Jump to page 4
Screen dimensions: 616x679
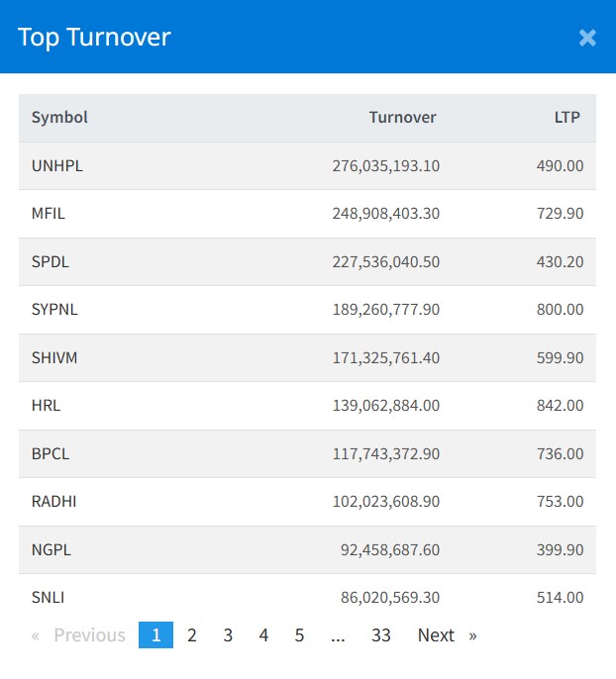[x=263, y=635]
